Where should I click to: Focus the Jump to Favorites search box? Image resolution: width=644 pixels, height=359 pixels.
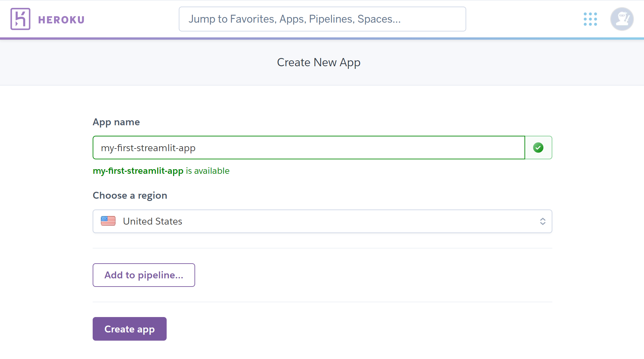tap(322, 19)
